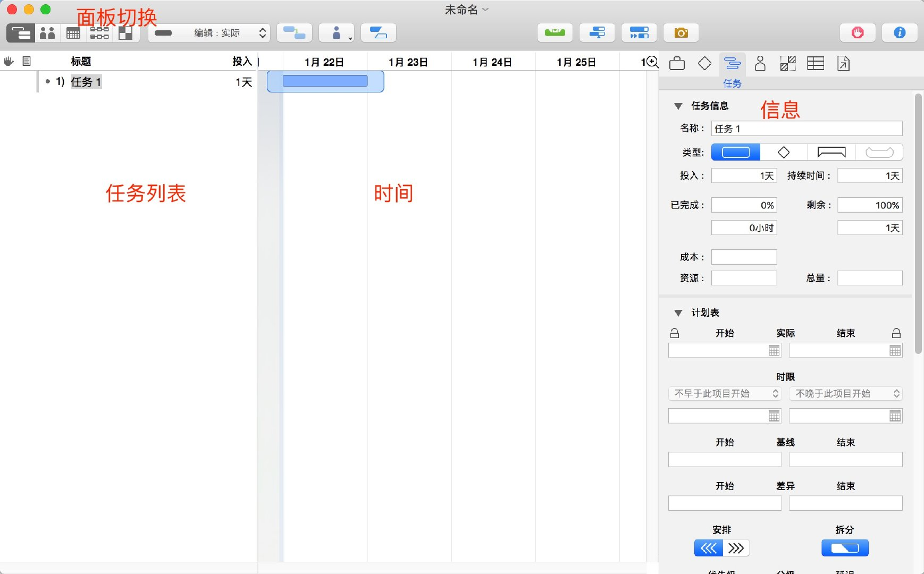Click the 资源 resource field
This screenshot has height=574, width=924.
(x=744, y=278)
